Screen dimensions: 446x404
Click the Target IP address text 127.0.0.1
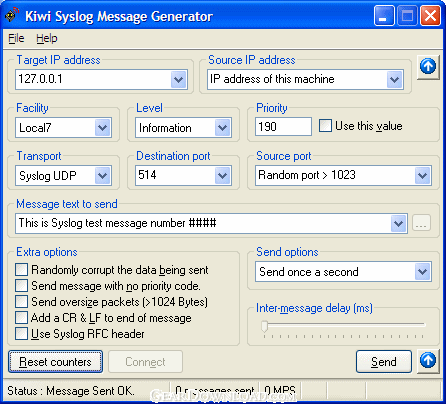pyautogui.click(x=40, y=79)
